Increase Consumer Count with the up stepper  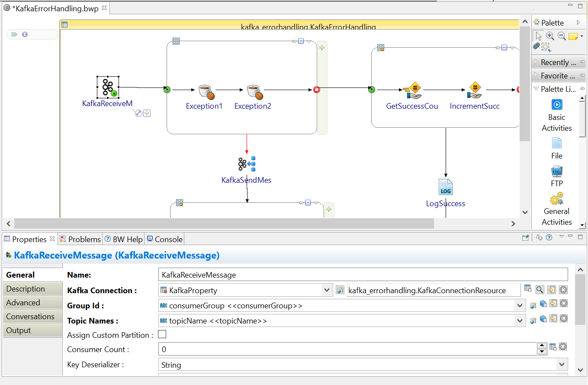point(542,345)
